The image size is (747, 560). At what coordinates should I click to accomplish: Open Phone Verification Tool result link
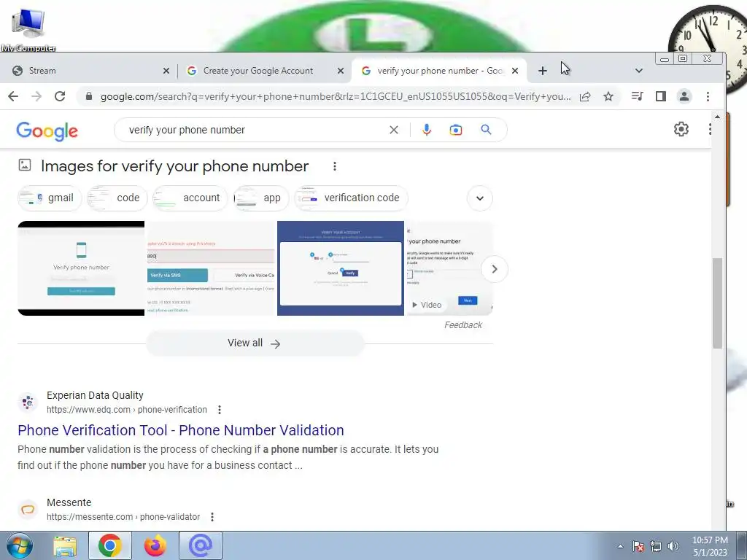coord(181,430)
